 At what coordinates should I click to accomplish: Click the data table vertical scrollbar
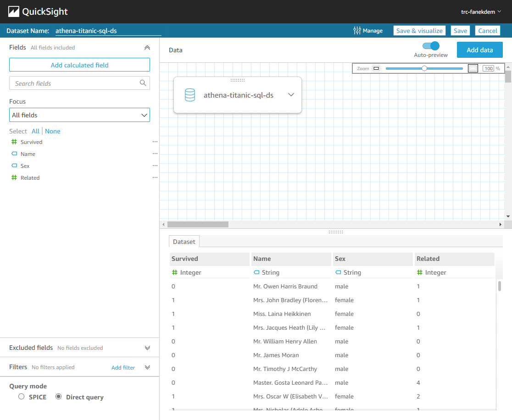tap(499, 286)
